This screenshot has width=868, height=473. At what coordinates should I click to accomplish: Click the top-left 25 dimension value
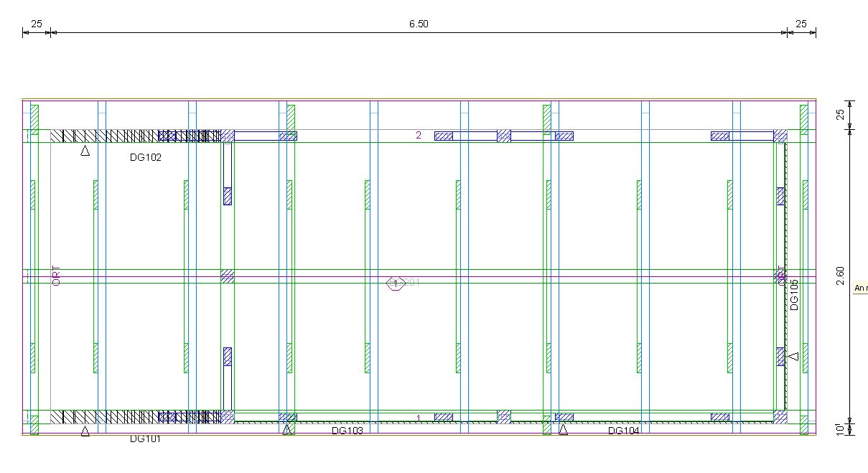click(37, 24)
